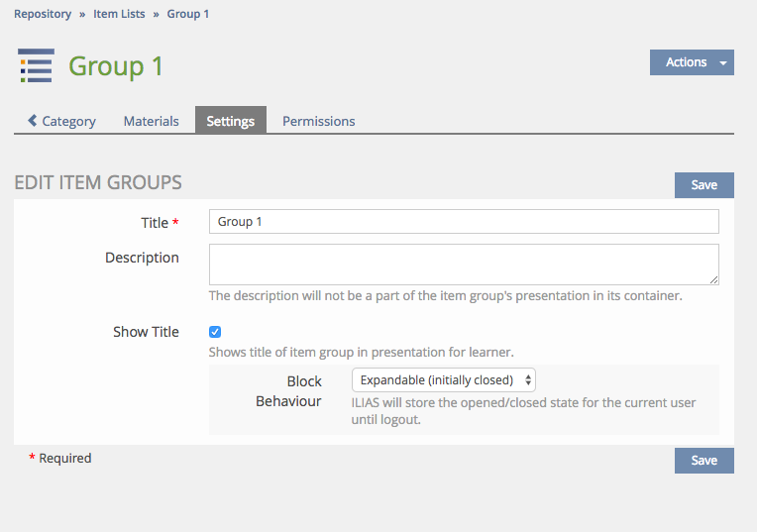Switch to the Materials tab
The width and height of the screenshot is (757, 532).
pos(151,121)
